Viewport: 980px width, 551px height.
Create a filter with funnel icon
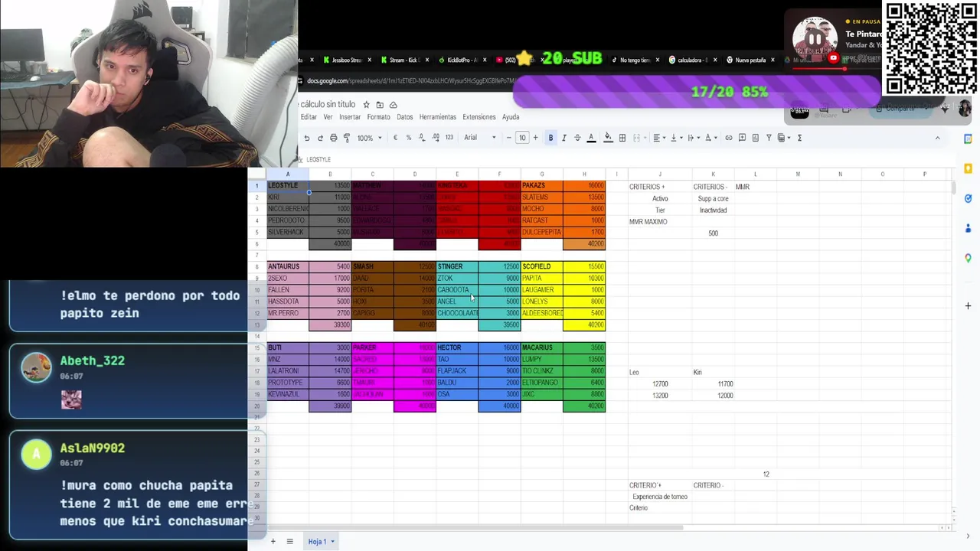click(769, 138)
